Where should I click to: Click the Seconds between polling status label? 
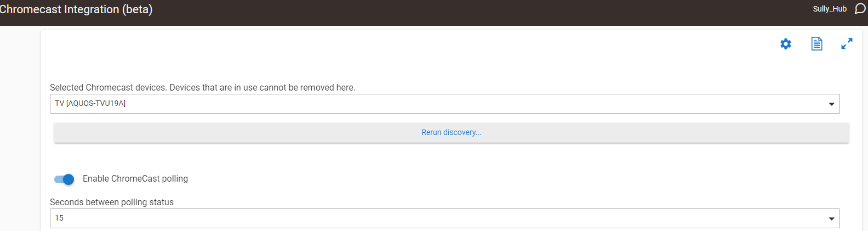click(x=112, y=202)
